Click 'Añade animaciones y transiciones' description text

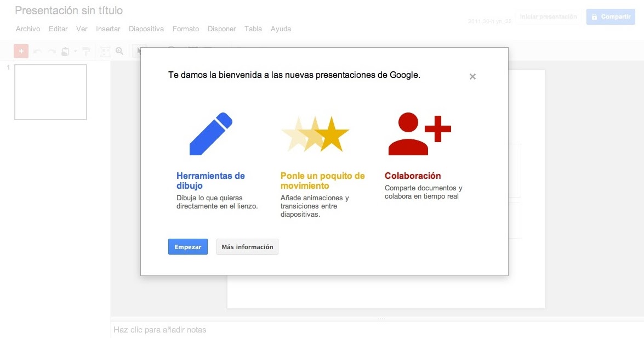[x=315, y=206]
